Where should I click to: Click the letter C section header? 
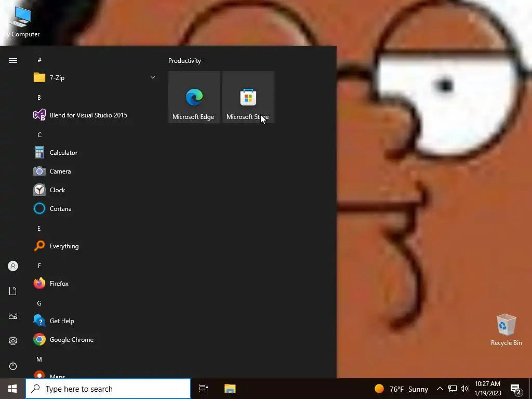pyautogui.click(x=39, y=135)
